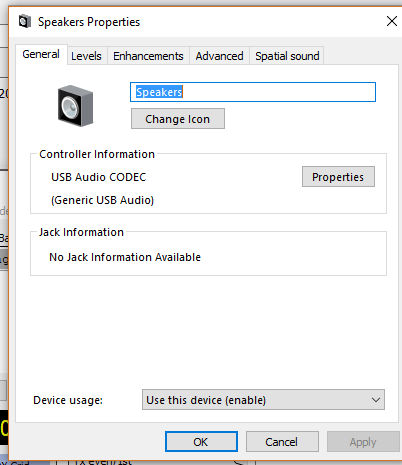Image resolution: width=402 pixels, height=465 pixels.
Task: Confirm with the OK button
Action: click(x=201, y=442)
